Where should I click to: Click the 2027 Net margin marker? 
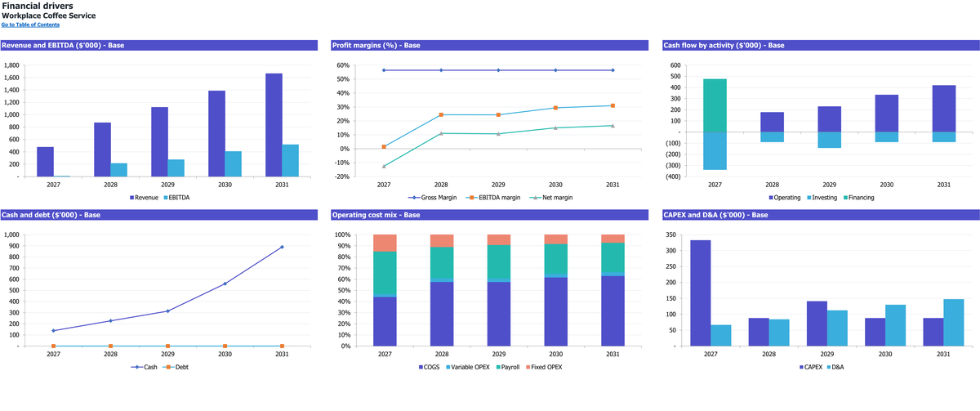coord(384,166)
